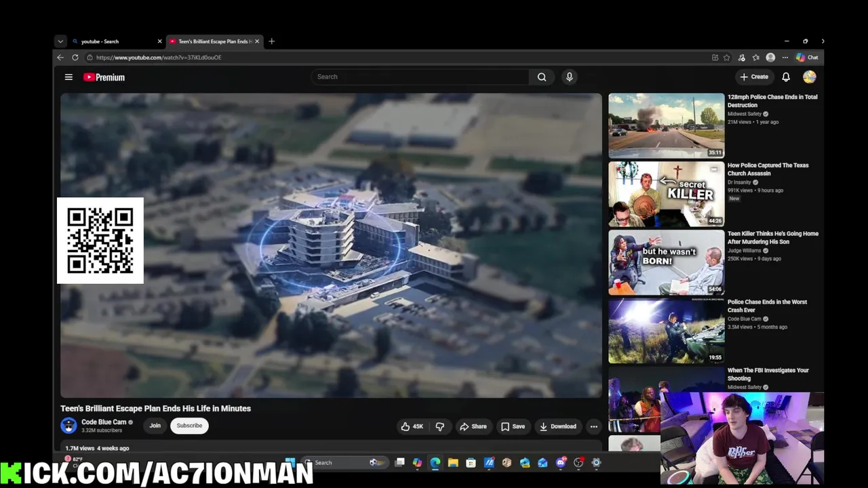Open 'When The FBI Investigates Your Shooting' title

pyautogui.click(x=768, y=374)
